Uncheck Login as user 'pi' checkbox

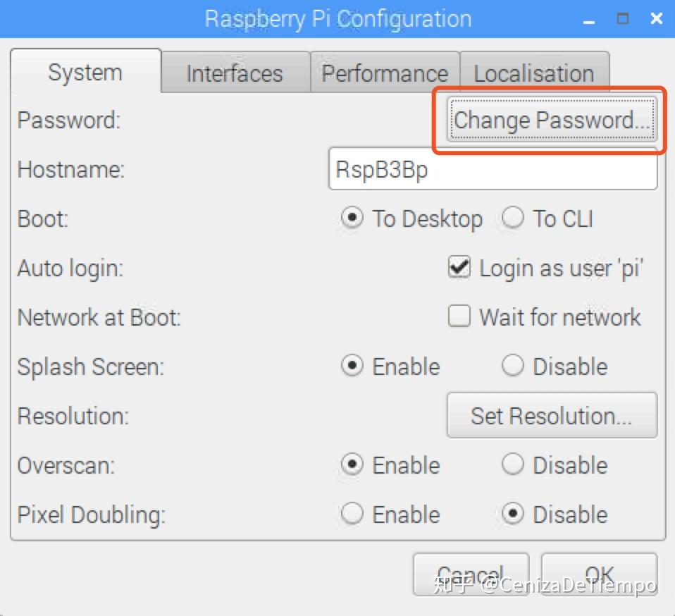tap(459, 268)
